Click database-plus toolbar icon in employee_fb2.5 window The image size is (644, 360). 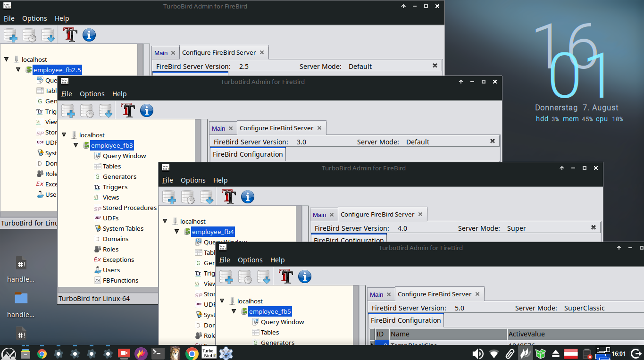10,35
